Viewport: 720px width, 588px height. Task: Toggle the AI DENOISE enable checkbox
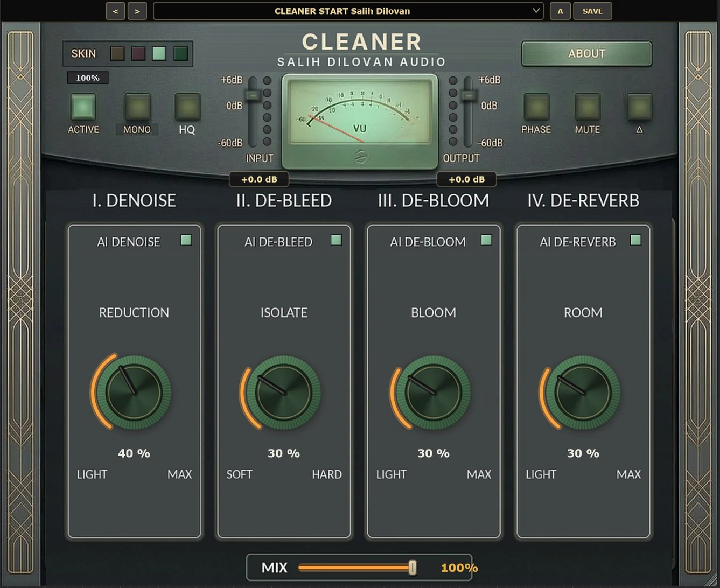186,240
